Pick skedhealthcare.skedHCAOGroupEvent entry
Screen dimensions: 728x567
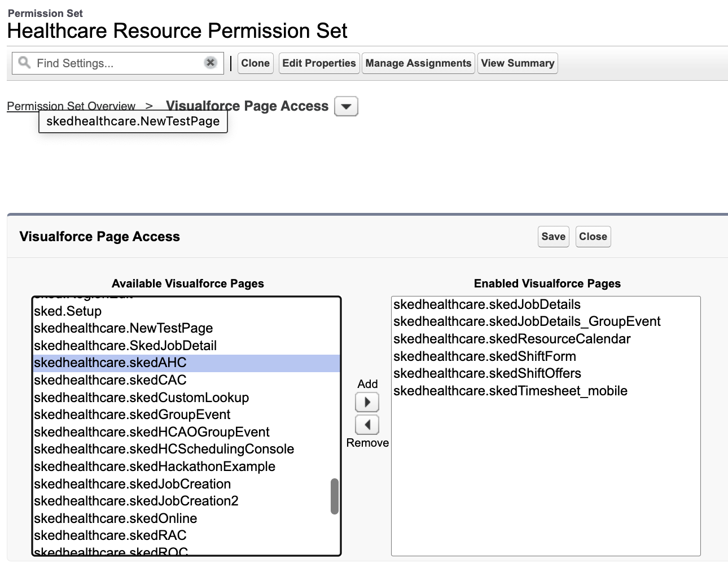(187, 432)
